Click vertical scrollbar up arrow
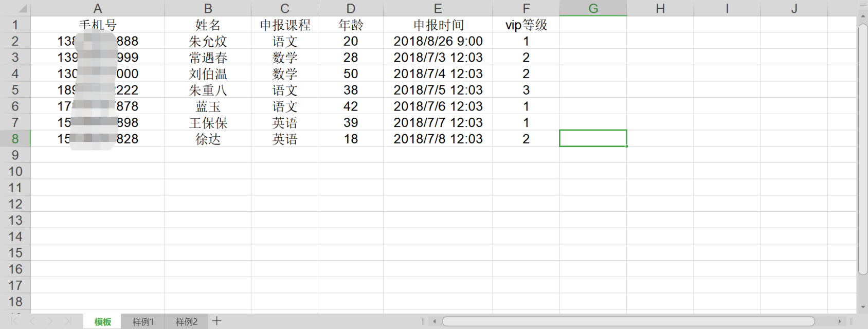Screen dimensions: 868x329 862,17
